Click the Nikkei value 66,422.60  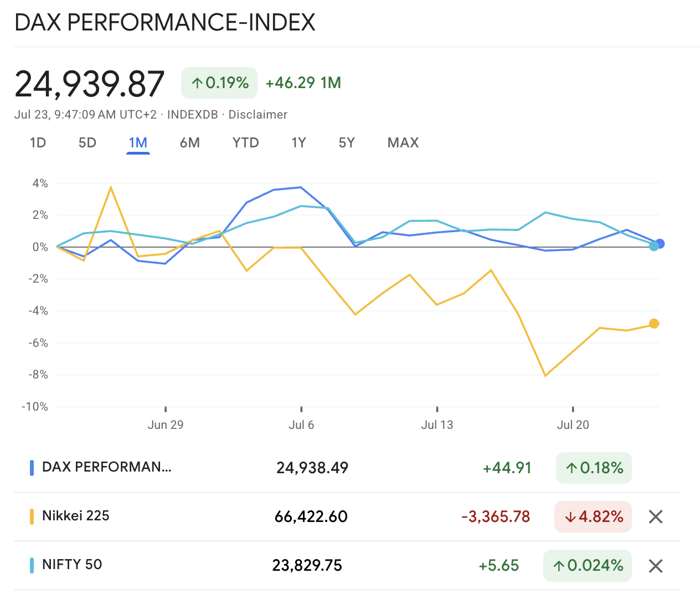tap(311, 517)
